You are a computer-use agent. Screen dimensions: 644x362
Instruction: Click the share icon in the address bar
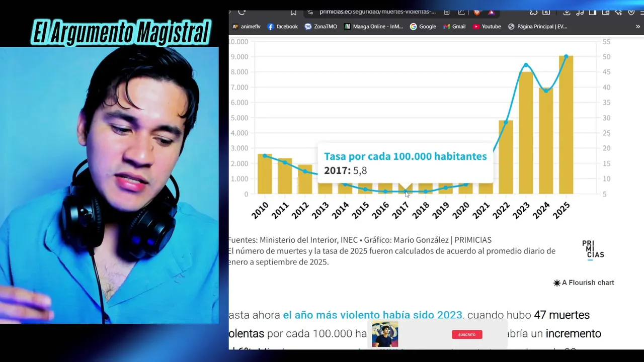pyautogui.click(x=461, y=12)
